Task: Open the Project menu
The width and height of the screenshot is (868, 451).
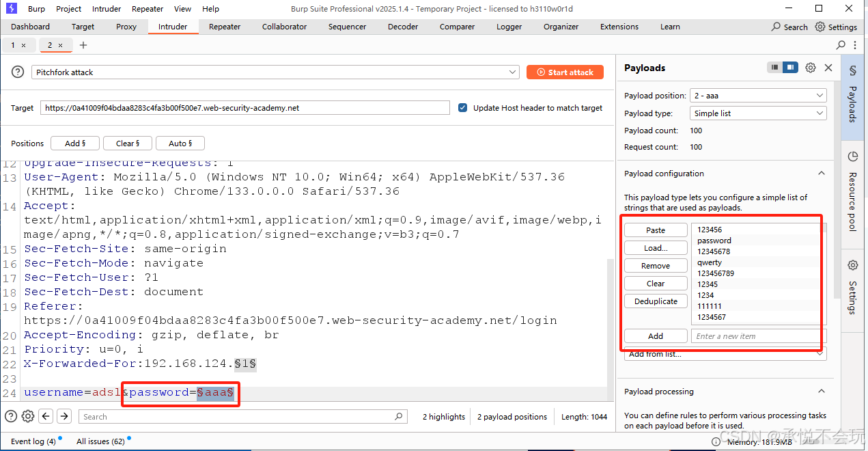Action: (x=69, y=9)
